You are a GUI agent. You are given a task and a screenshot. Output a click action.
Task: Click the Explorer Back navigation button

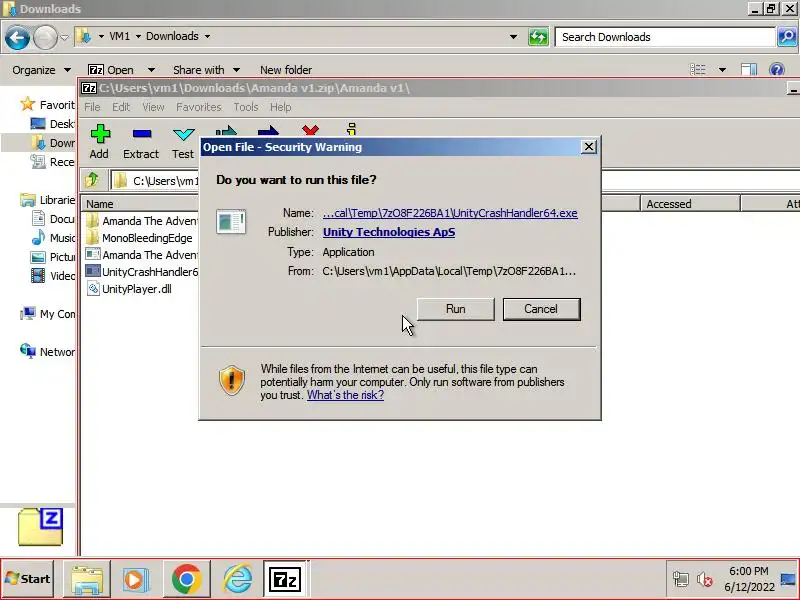[17, 37]
